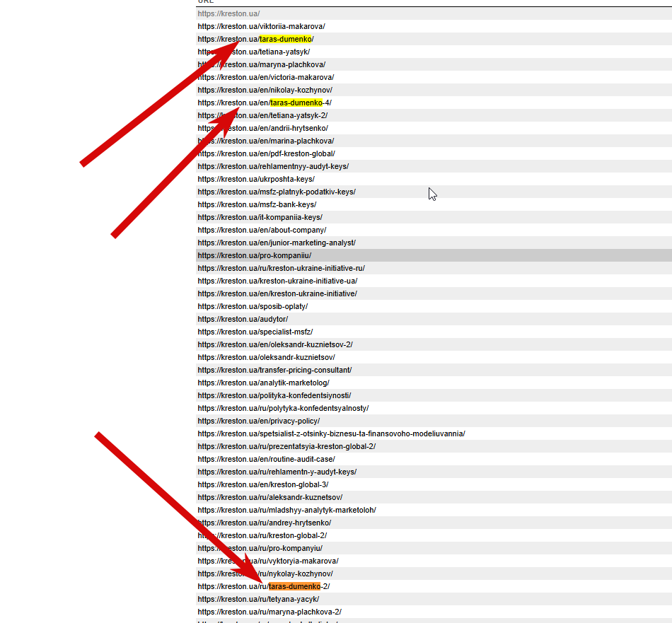Screen dimensions: 672x623
Task: Click the ru/pro-kompanyiu URL row
Action: point(434,549)
